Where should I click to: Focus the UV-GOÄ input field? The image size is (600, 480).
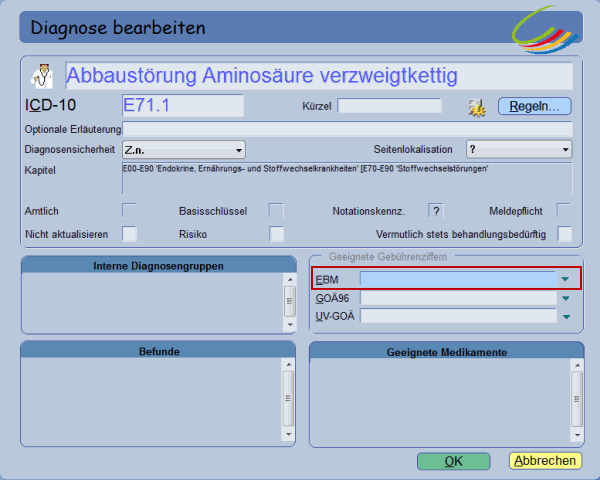458,316
